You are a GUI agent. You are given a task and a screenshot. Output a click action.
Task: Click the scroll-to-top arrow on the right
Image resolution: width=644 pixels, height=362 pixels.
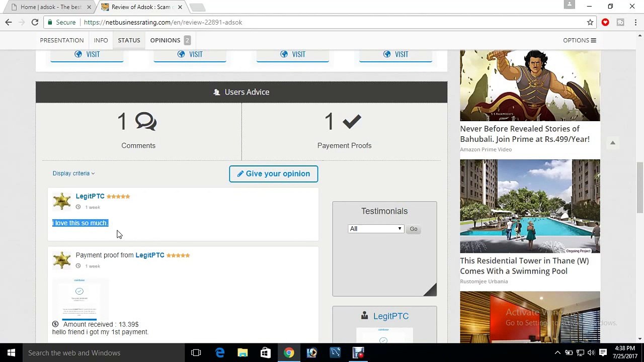(613, 143)
